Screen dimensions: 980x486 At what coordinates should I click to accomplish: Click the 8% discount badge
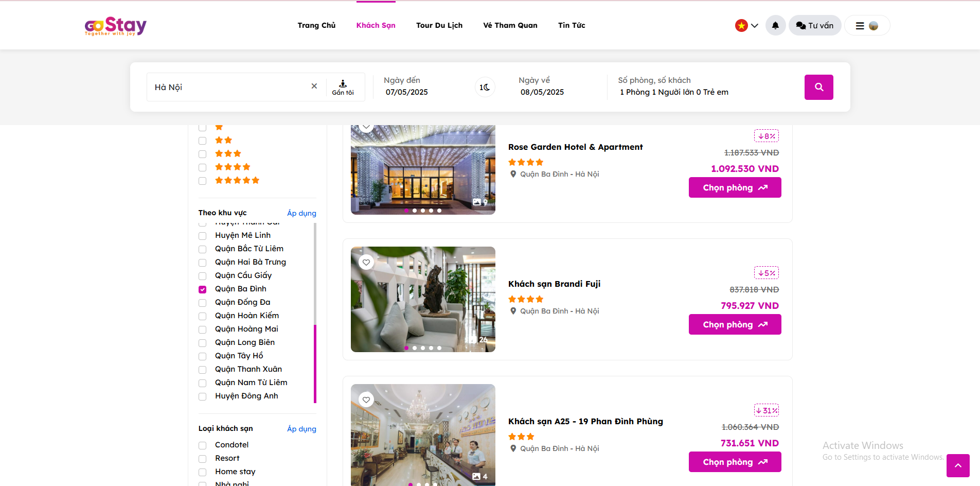767,136
